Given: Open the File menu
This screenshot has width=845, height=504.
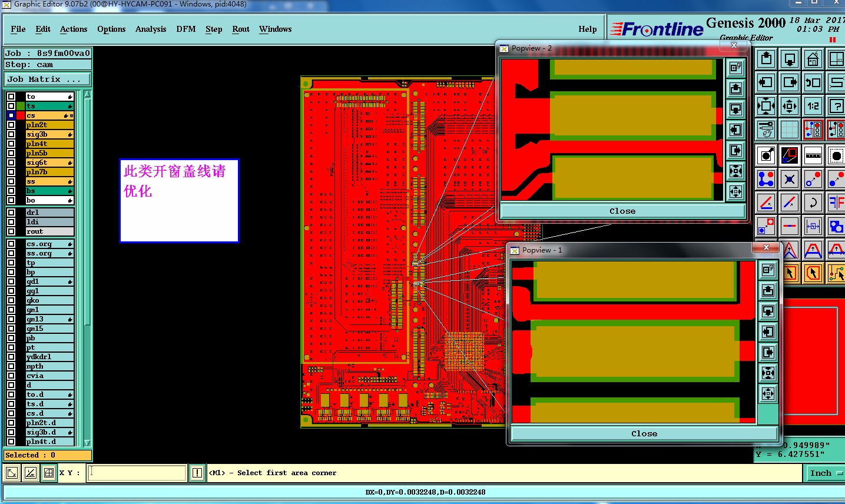Looking at the screenshot, I should pyautogui.click(x=18, y=29).
